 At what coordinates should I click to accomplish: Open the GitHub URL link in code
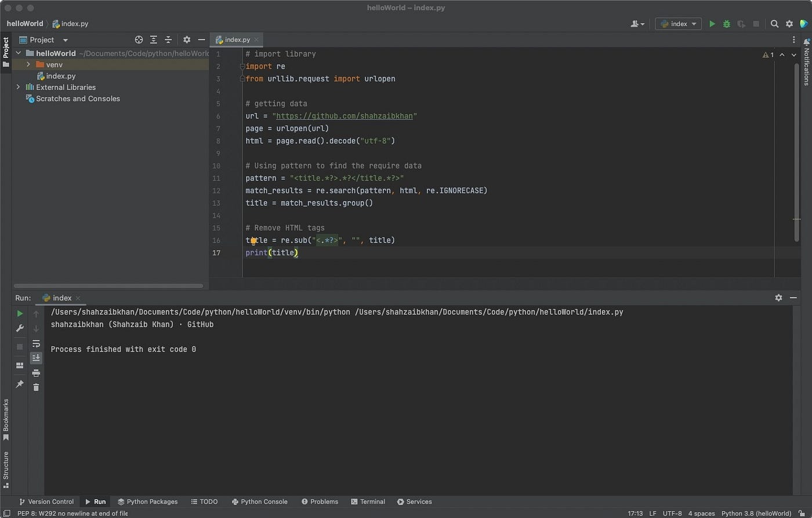[x=345, y=116]
